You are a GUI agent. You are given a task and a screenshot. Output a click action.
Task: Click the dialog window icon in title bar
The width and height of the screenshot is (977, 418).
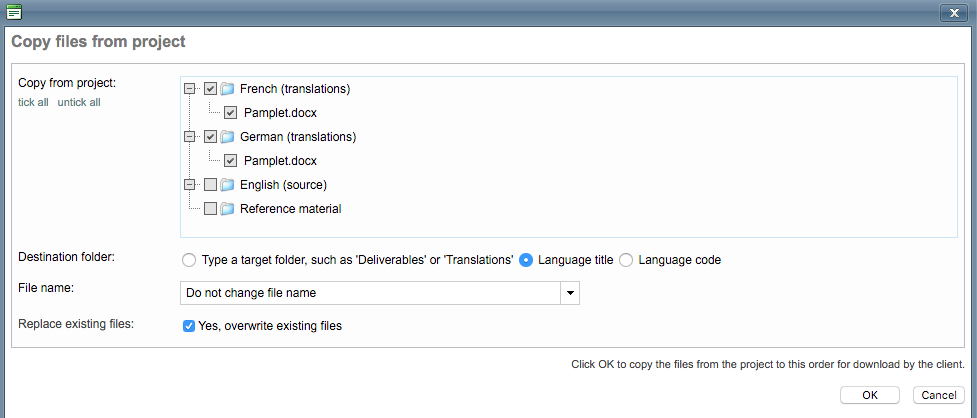pyautogui.click(x=13, y=12)
